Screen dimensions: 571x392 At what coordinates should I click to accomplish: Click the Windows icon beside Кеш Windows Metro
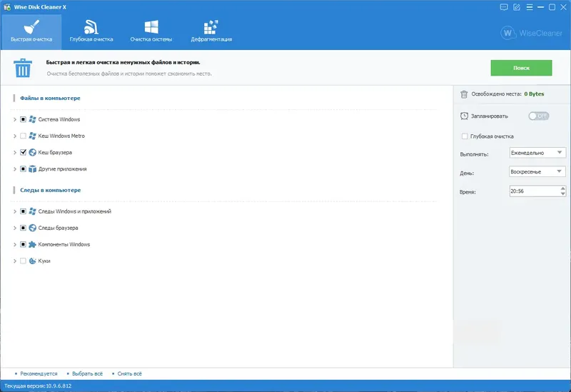tap(32, 136)
